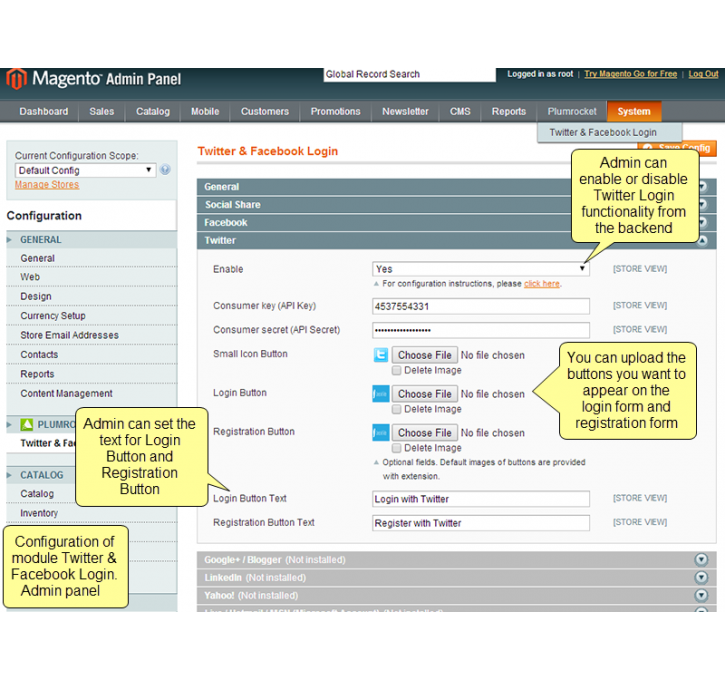Collapse the GENERAL sidebar group
The image size is (725, 680).
coord(92,239)
